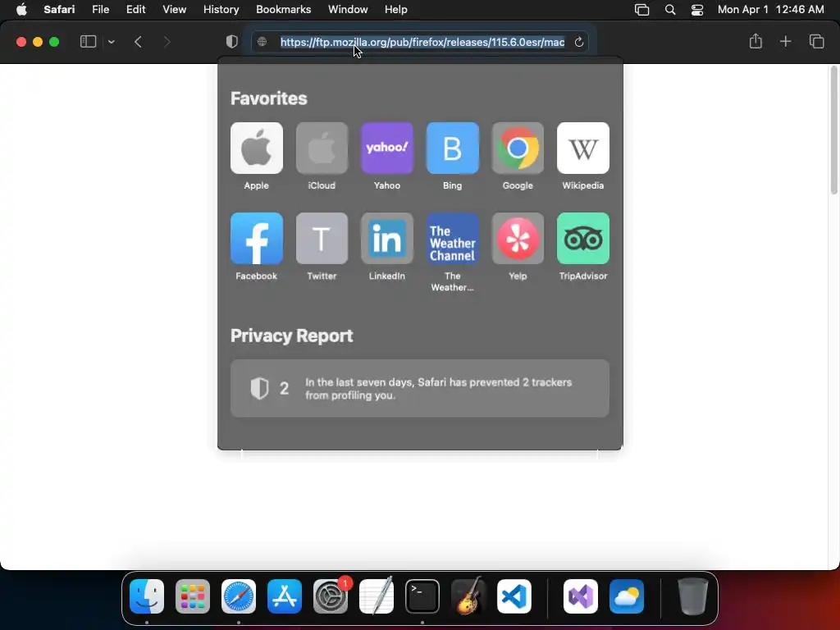Screen dimensions: 840x630
Task: Open the Yelp favorite
Action: click(x=518, y=239)
